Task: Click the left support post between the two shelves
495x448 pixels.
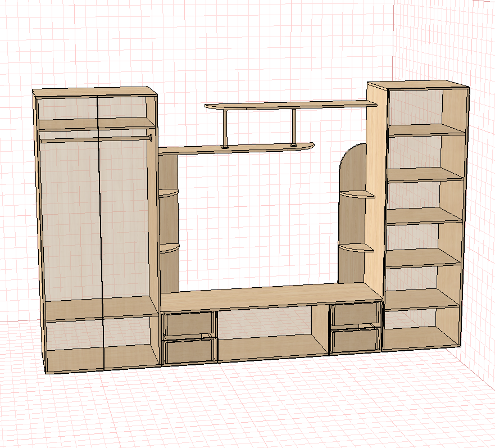Action: point(225,128)
